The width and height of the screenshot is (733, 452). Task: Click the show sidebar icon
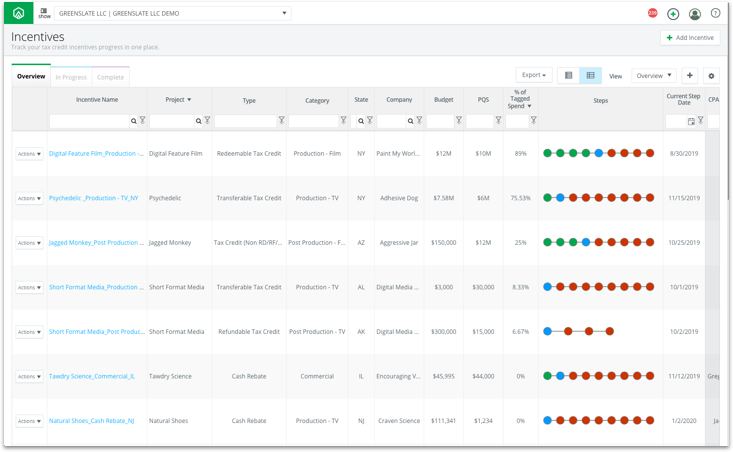(x=44, y=13)
